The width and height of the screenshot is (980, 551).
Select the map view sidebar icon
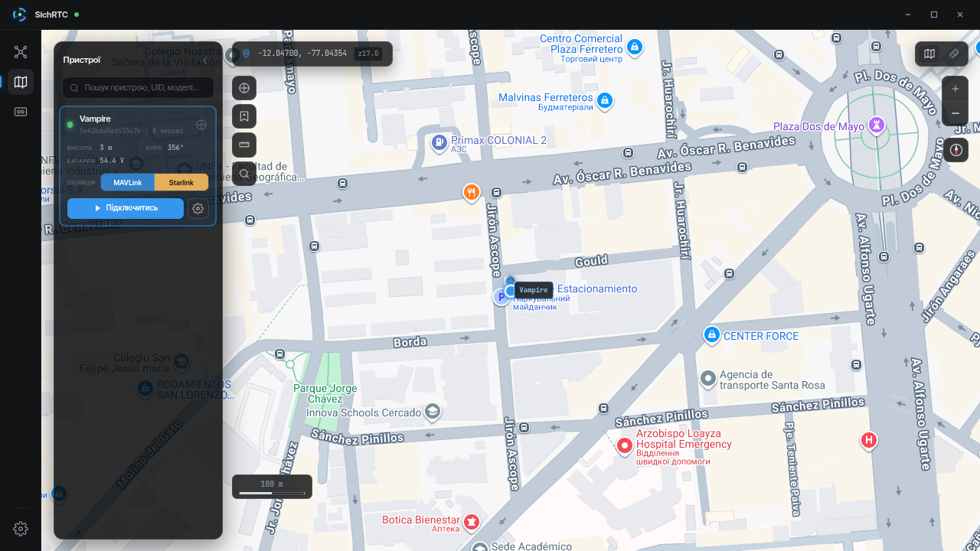click(x=21, y=82)
